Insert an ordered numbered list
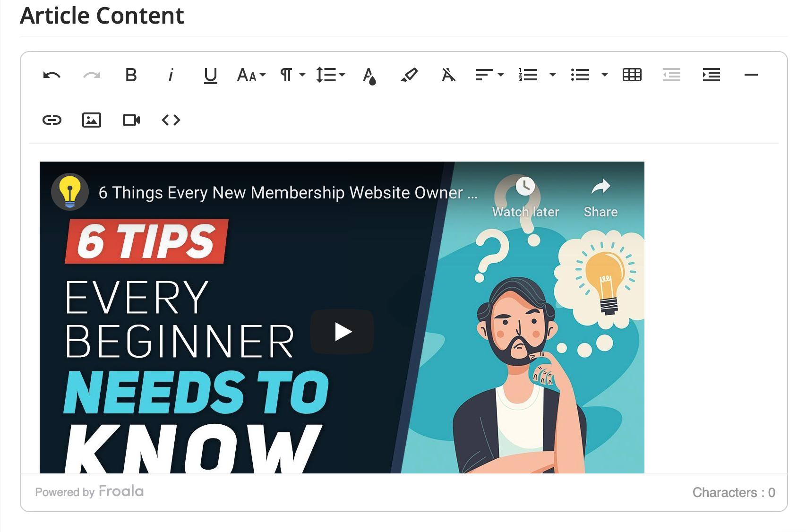 click(x=528, y=75)
